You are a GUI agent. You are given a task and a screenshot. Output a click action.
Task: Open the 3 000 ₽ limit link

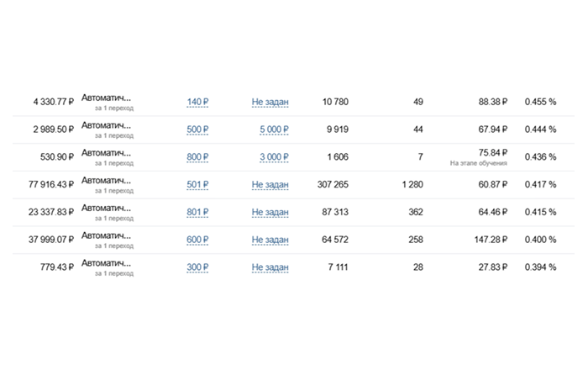click(x=273, y=157)
